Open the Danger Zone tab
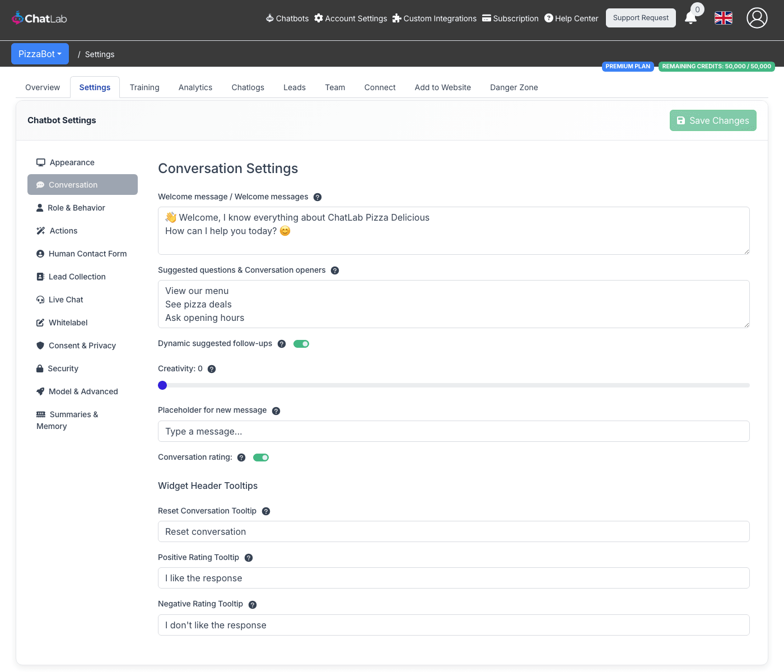 (x=514, y=87)
